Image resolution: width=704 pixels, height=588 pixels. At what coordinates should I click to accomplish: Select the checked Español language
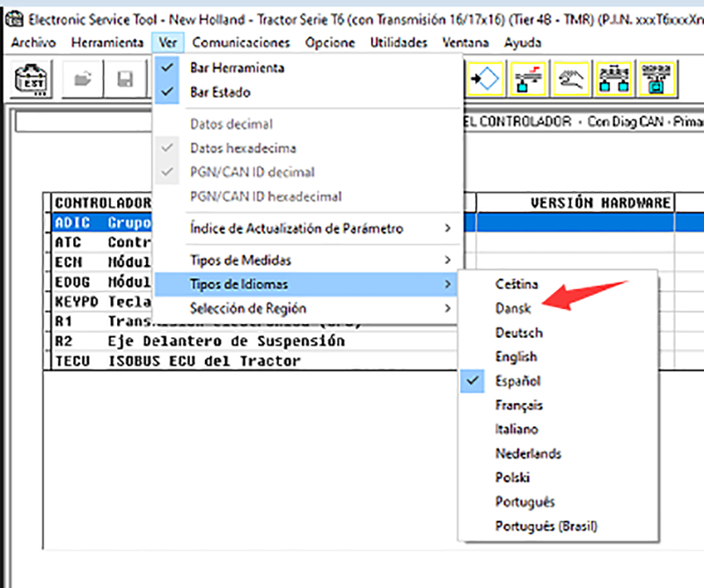pos(558,381)
